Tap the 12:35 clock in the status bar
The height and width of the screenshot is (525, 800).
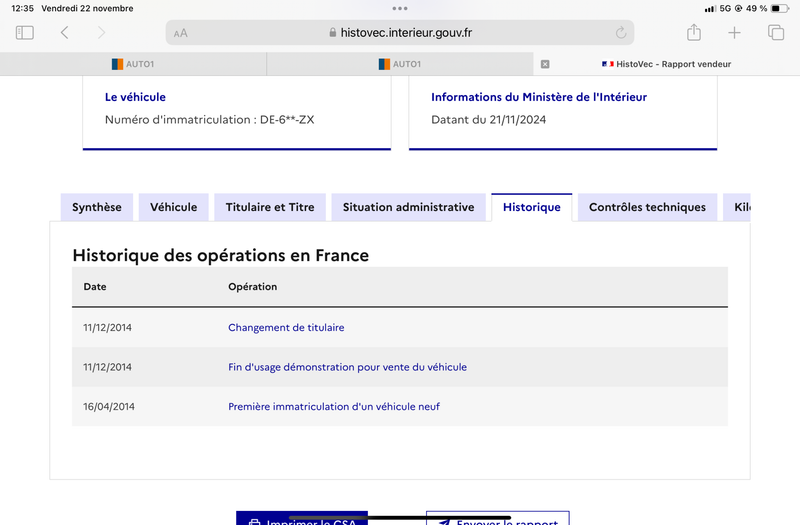(22, 8)
